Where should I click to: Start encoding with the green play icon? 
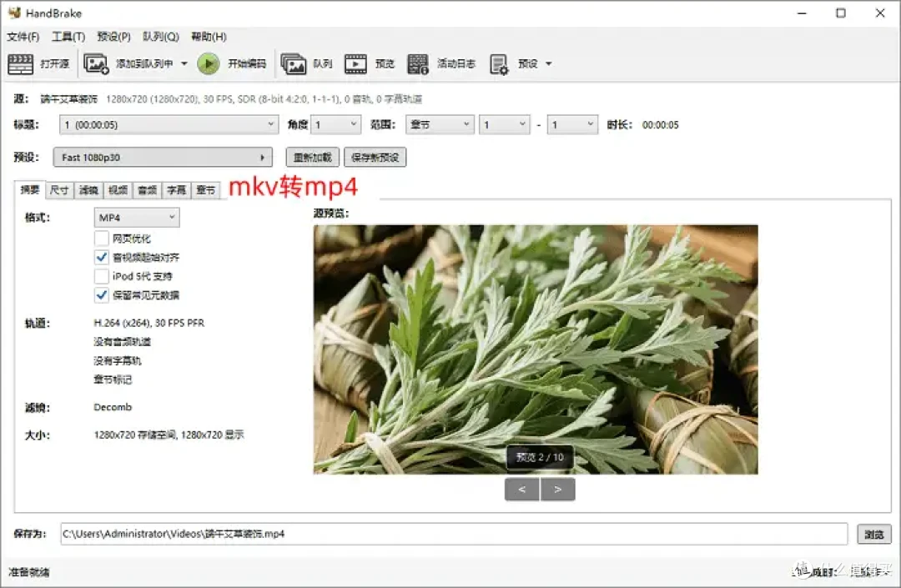(x=209, y=63)
